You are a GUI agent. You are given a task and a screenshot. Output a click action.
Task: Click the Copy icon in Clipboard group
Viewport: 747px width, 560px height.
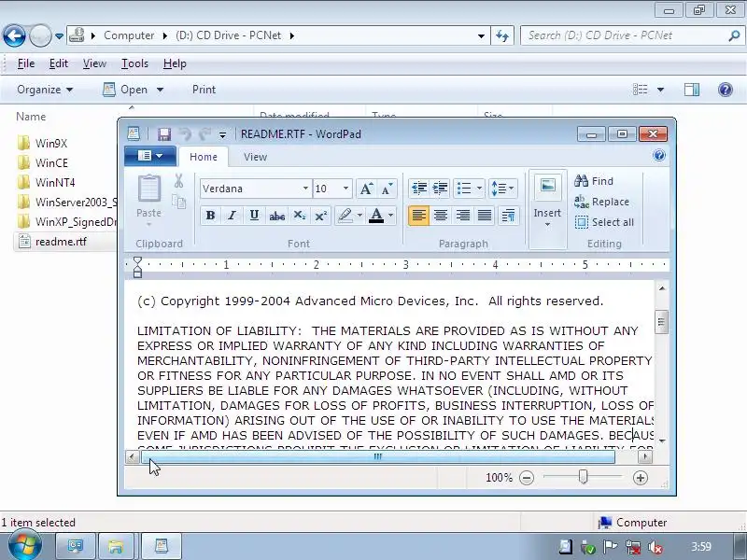pyautogui.click(x=179, y=203)
